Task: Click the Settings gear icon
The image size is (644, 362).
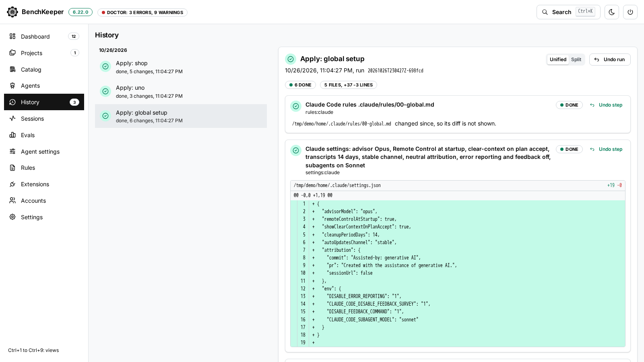Action: click(x=12, y=217)
